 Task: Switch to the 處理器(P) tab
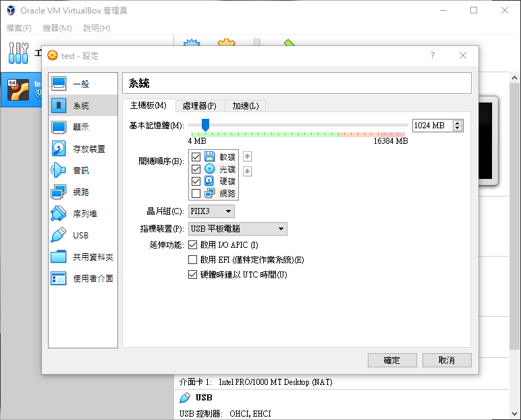point(200,106)
